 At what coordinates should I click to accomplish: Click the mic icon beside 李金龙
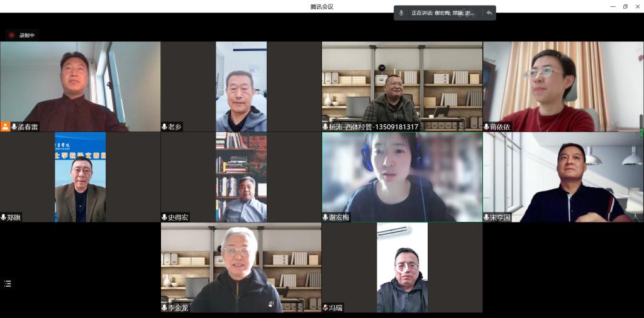click(x=165, y=308)
